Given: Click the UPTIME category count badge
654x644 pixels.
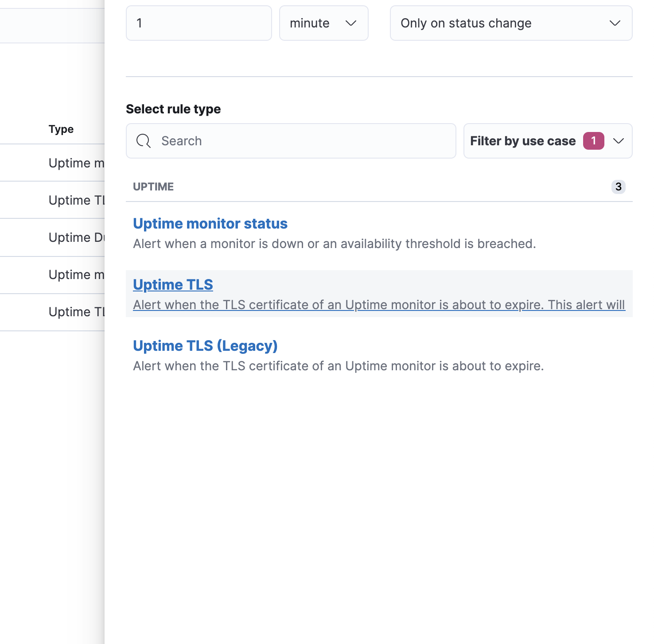Looking at the screenshot, I should coord(619,187).
